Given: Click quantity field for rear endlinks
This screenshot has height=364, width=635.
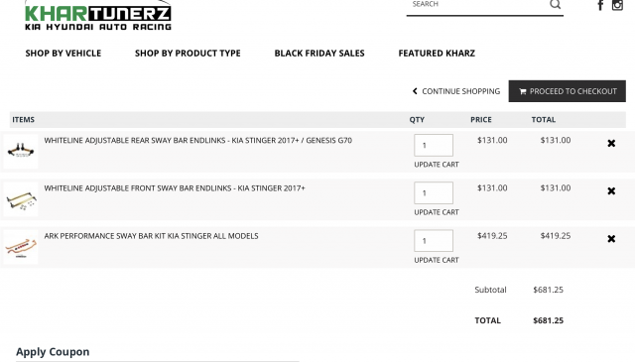Looking at the screenshot, I should (434, 145).
